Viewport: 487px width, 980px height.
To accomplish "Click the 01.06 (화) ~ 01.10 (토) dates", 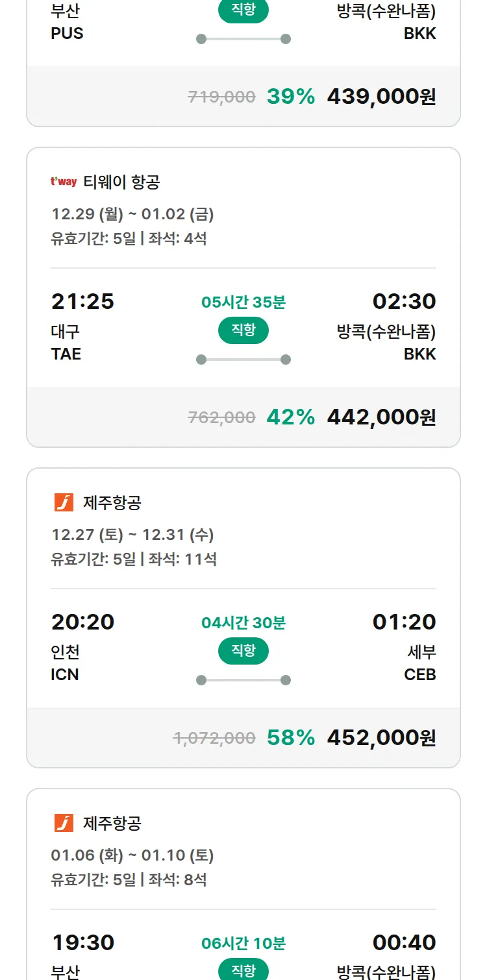I will pos(132,855).
